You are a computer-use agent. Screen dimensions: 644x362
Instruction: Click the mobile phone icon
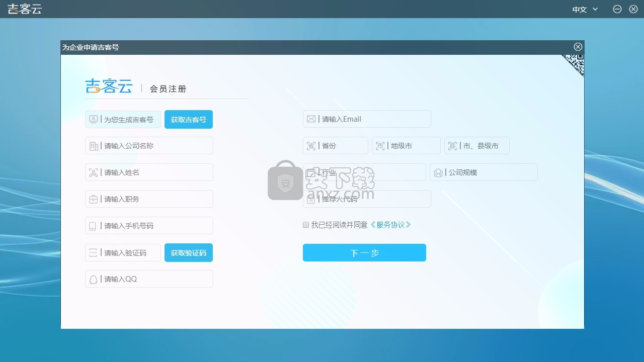tap(93, 226)
